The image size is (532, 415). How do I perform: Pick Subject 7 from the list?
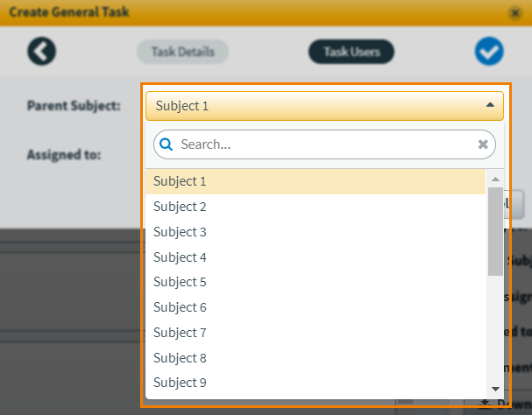[316, 333]
